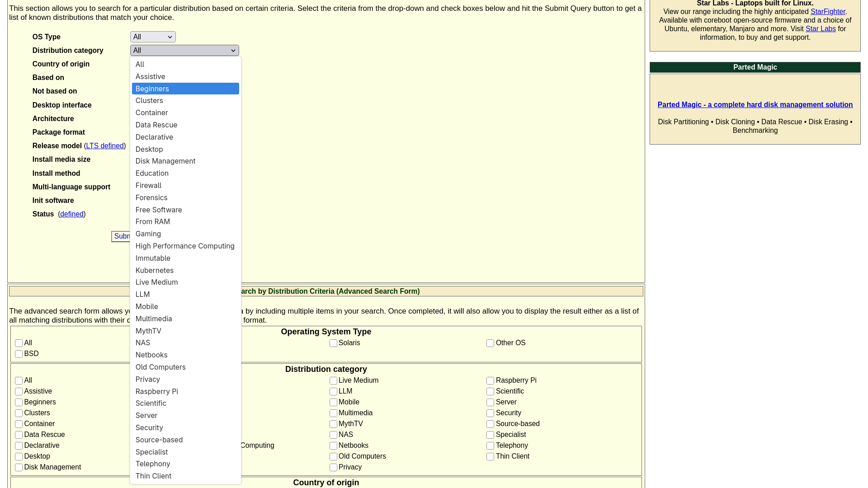The height and width of the screenshot is (488, 868).
Task: Enable the Multimedia distribution checkbox
Action: tap(334, 413)
